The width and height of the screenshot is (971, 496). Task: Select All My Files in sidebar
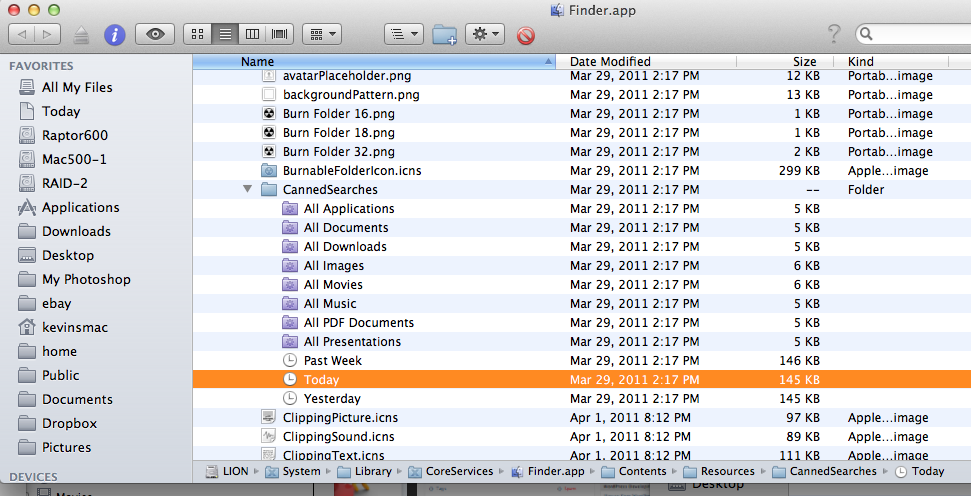click(77, 87)
